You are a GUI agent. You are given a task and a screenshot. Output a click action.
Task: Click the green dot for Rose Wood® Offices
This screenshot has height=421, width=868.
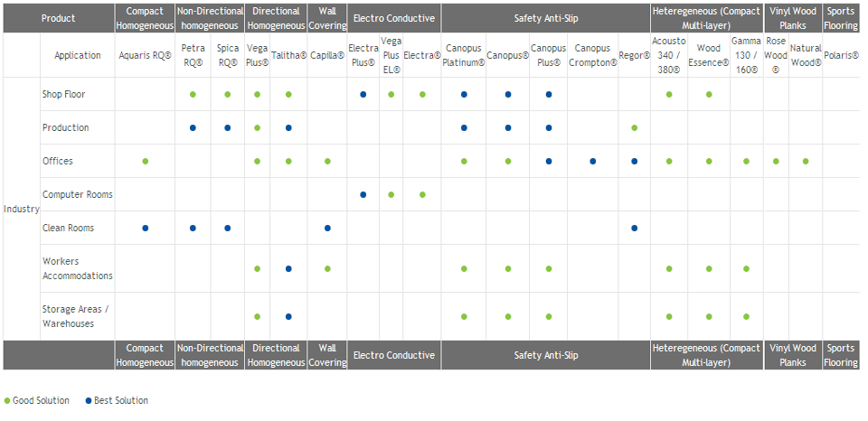coord(776,161)
